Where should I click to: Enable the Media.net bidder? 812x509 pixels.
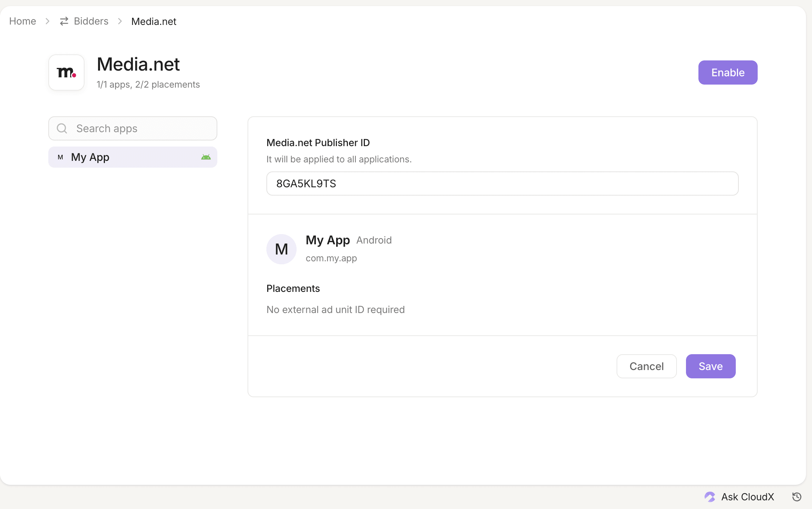click(727, 72)
